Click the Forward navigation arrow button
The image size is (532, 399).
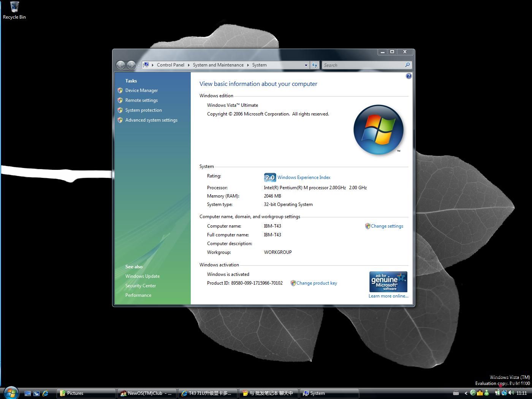[x=131, y=65]
